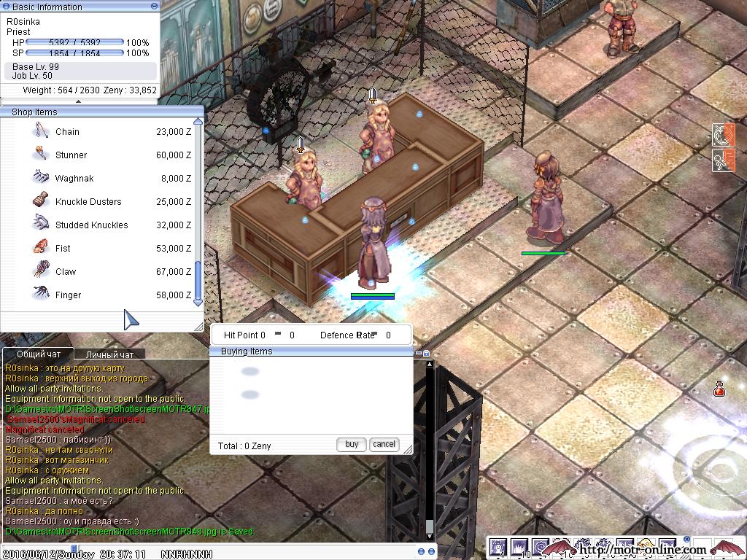The image size is (747, 560).
Task: Click the buy button
Action: click(x=352, y=444)
